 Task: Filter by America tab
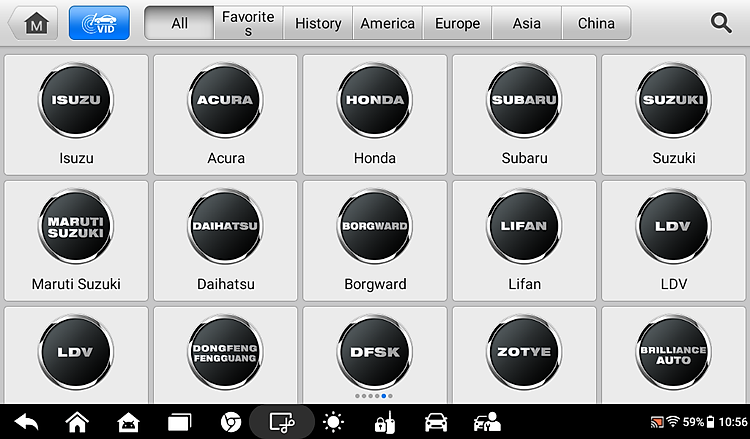387,23
